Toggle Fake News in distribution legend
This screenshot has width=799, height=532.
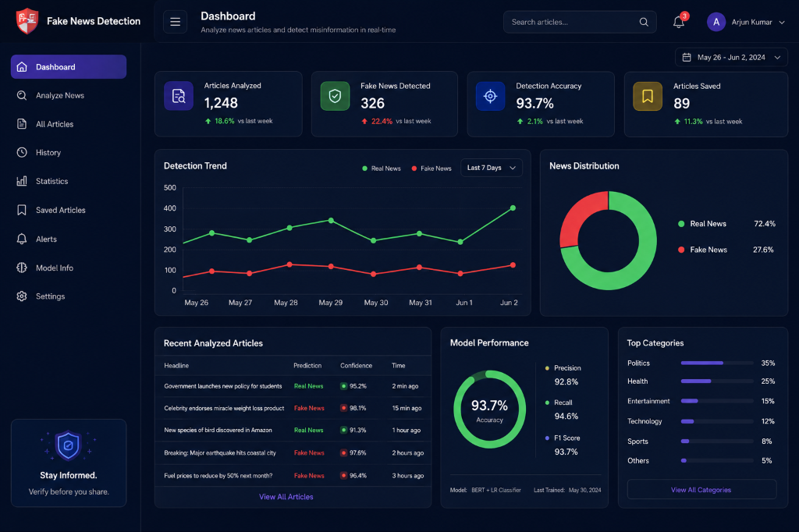[703, 250]
